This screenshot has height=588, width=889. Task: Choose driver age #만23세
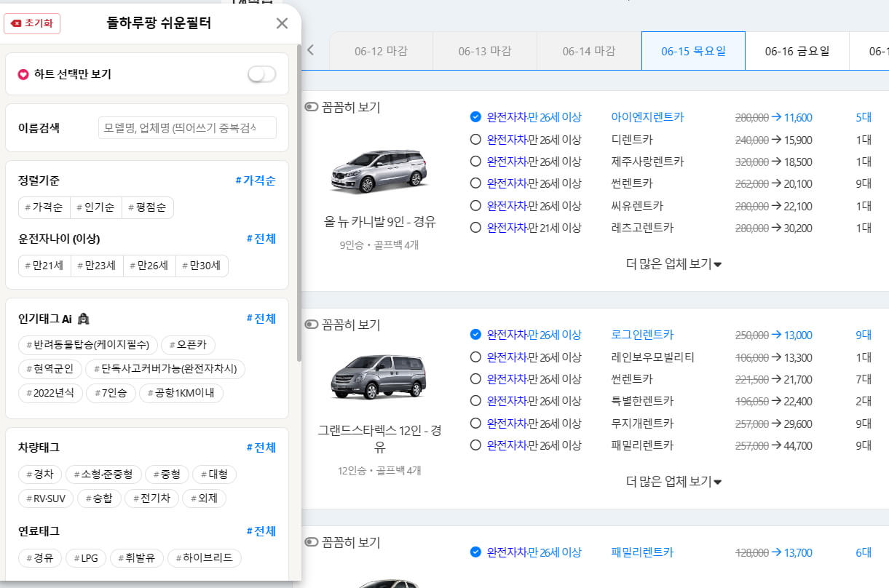point(97,266)
